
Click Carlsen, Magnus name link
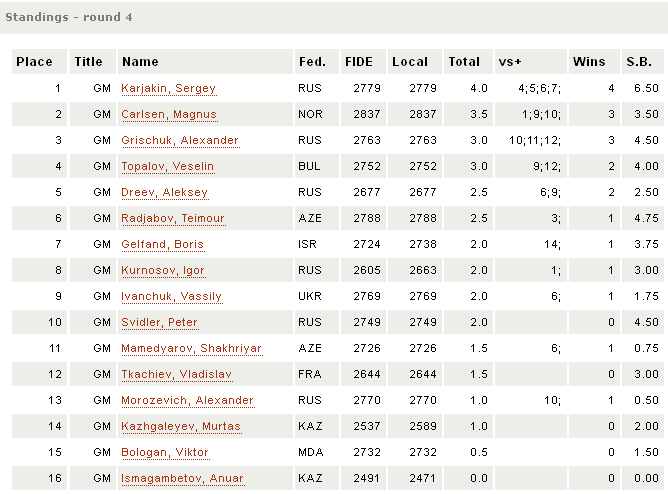tap(168, 115)
